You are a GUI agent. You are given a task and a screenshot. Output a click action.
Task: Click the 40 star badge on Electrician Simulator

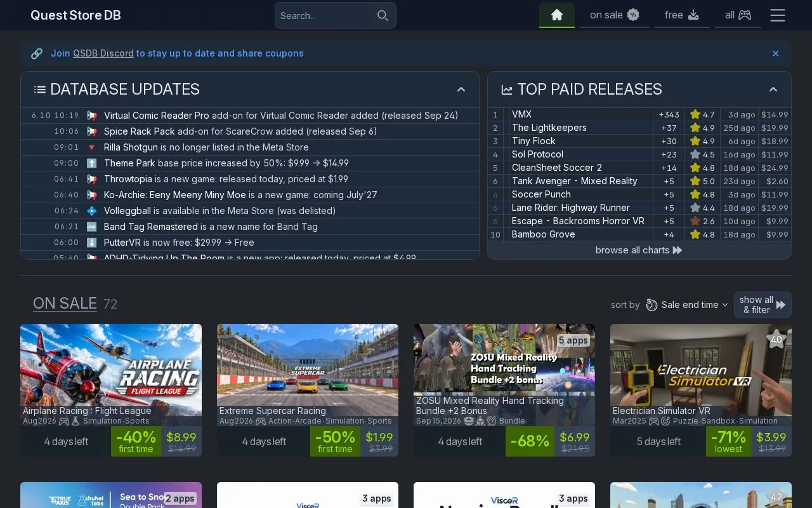(776, 339)
